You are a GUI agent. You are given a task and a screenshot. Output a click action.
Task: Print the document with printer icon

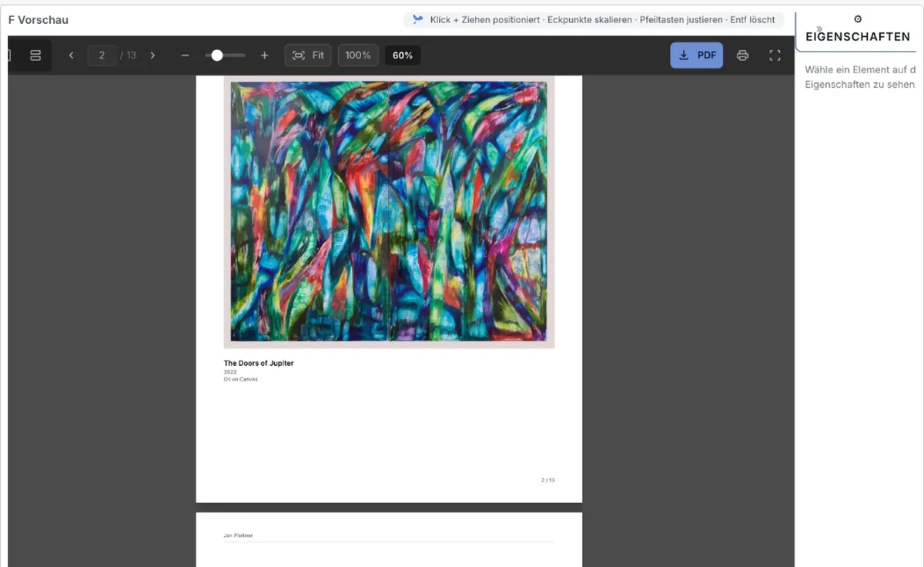(x=742, y=55)
